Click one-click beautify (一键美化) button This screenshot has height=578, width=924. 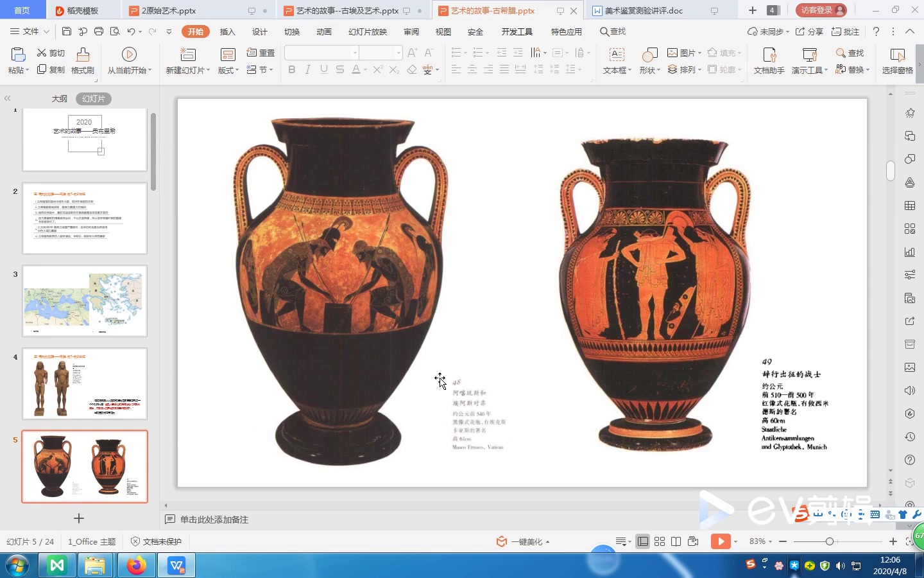point(523,541)
